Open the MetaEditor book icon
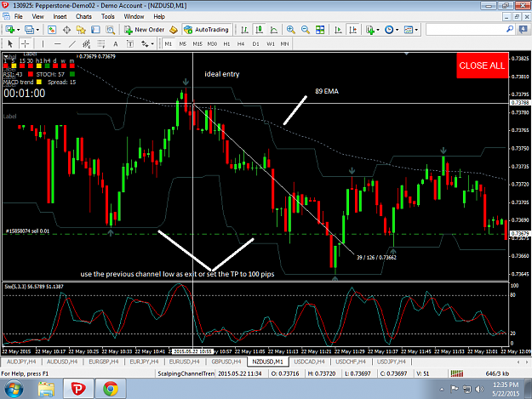 174,30
